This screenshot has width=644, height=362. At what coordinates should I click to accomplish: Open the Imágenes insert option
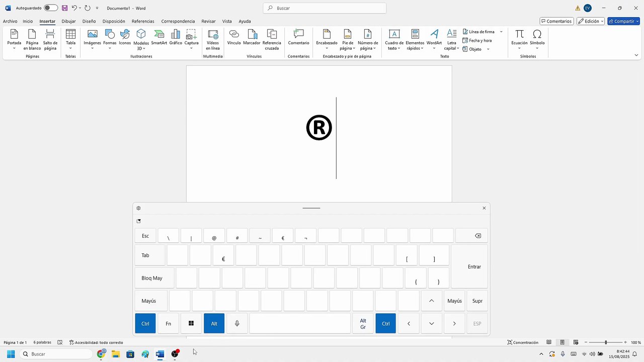[92, 39]
